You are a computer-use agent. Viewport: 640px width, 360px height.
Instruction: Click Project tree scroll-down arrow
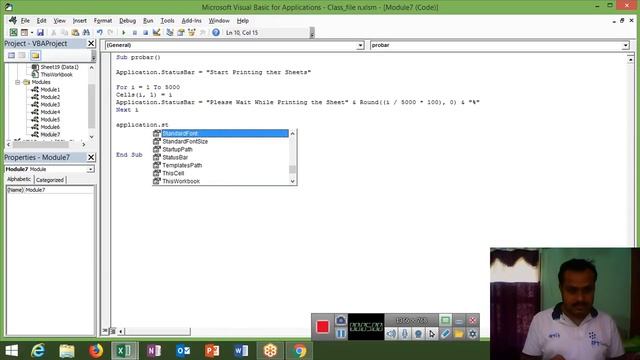coord(91,136)
